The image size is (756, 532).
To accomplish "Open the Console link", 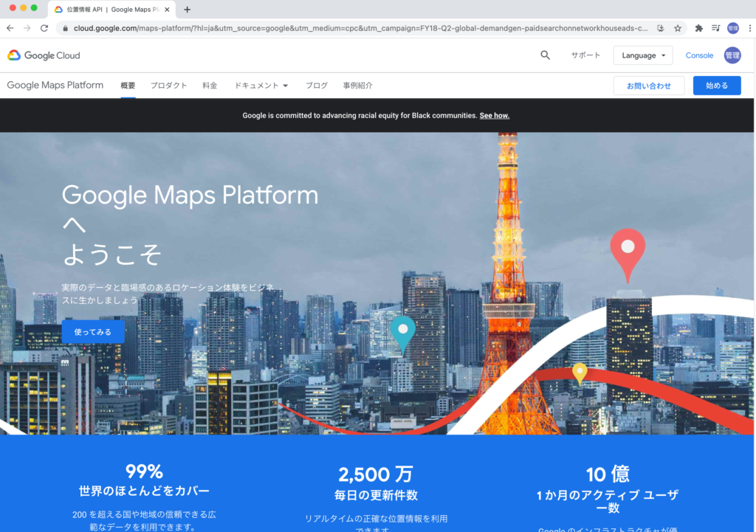I will click(x=699, y=55).
